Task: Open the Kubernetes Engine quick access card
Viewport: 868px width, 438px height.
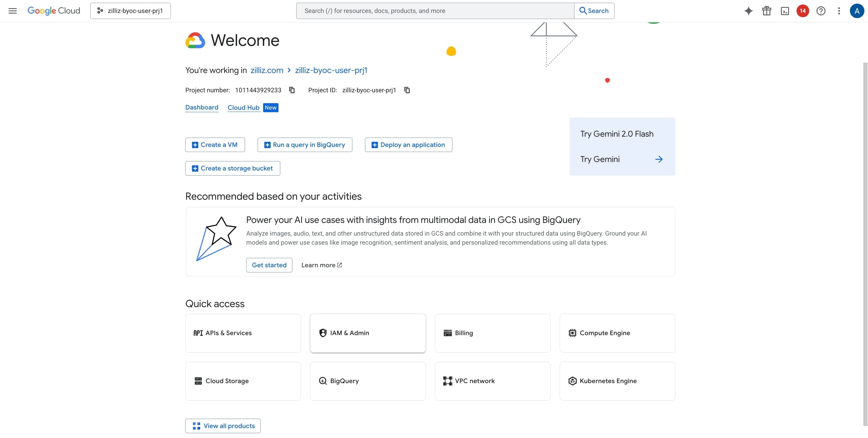Action: 617,381
